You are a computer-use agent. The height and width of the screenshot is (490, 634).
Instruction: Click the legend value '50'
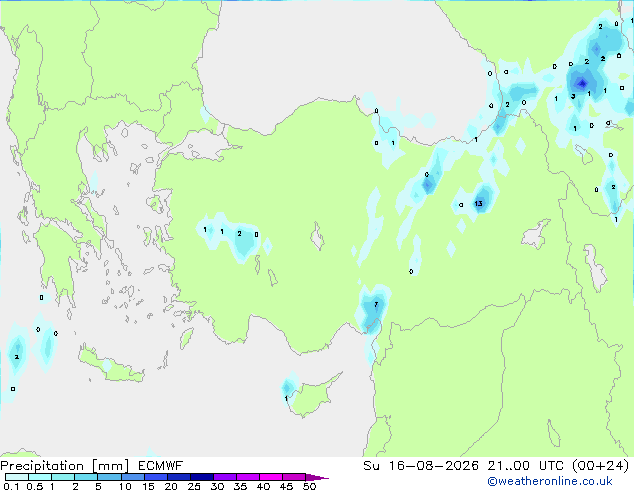[310, 486]
